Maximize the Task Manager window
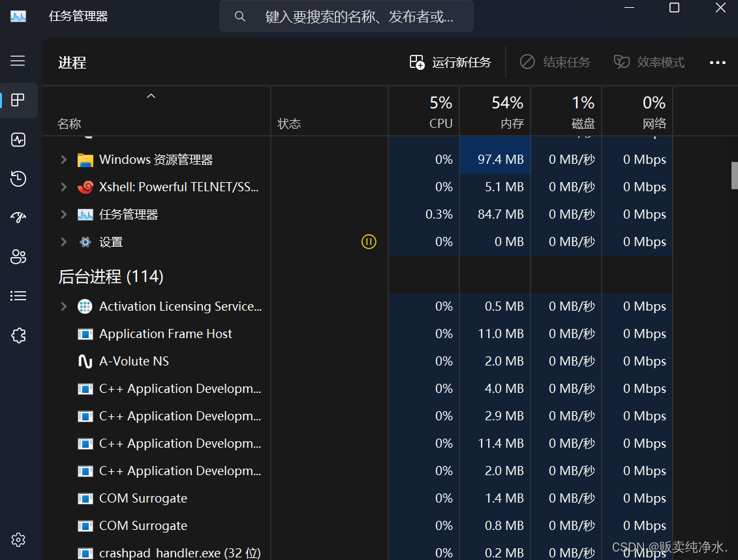This screenshot has height=560, width=738. click(674, 8)
